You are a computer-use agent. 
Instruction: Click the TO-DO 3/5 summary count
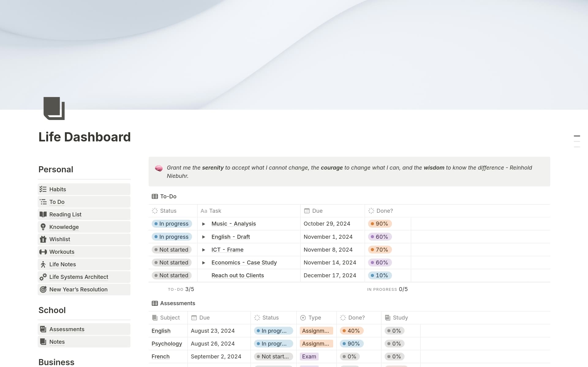click(181, 289)
